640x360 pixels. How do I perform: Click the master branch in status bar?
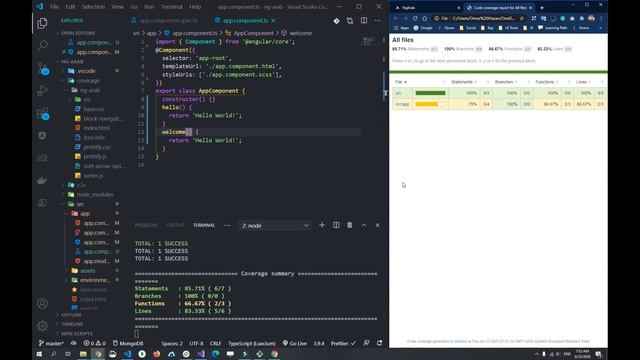point(51,343)
